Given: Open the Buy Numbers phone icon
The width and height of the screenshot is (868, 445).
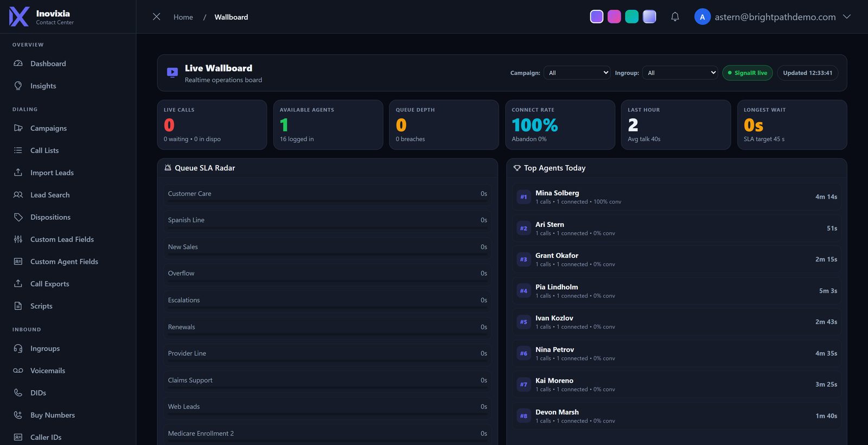Looking at the screenshot, I should tap(18, 415).
